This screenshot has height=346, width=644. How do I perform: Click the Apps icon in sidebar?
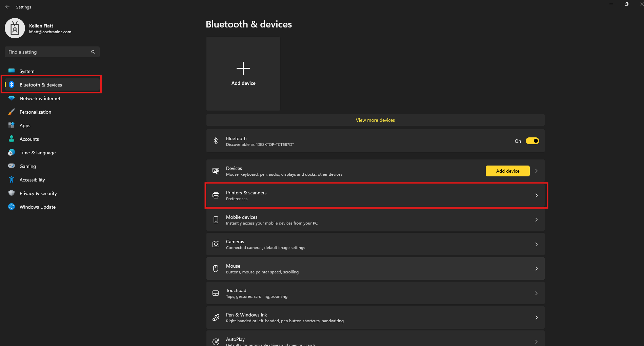[x=12, y=125]
